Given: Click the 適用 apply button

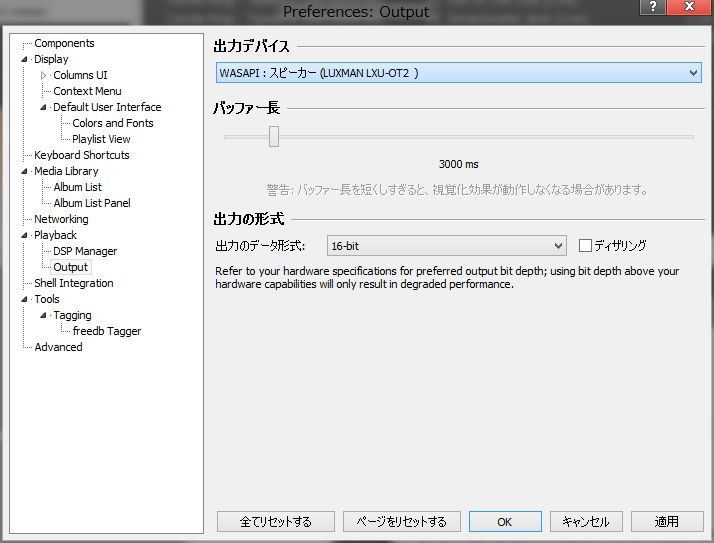Looking at the screenshot, I should tap(667, 522).
